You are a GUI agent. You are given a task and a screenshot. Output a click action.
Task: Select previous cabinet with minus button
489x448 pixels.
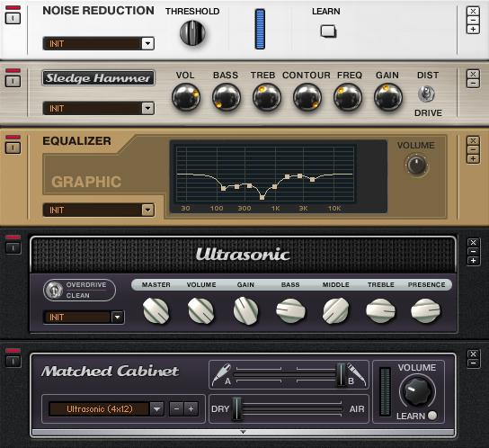pos(176,408)
